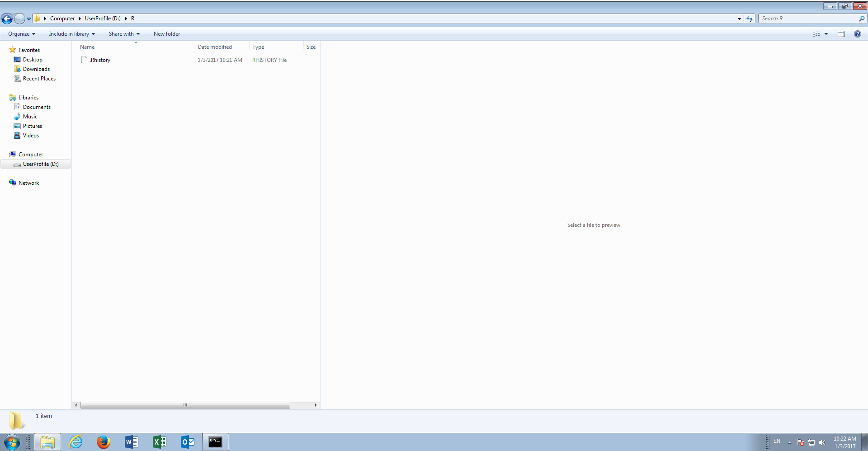Open recent locations dropdown arrow
Image resolution: width=868 pixels, height=451 pixels.
pos(28,19)
